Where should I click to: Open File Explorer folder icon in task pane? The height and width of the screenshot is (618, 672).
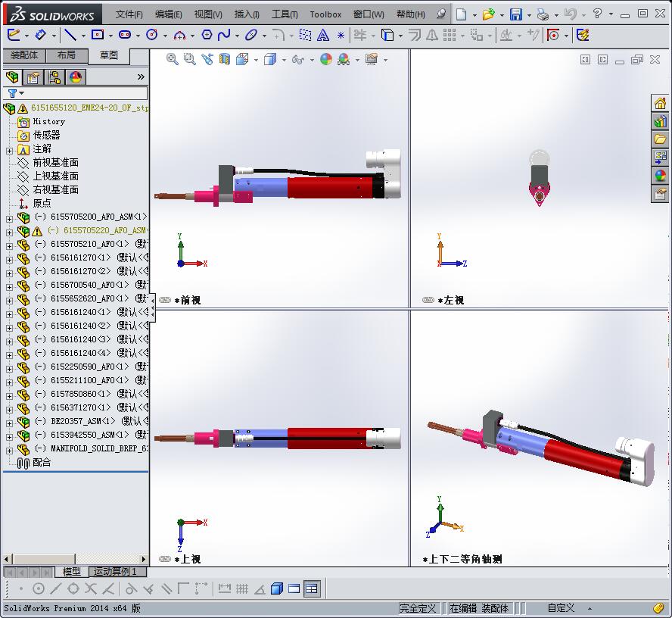click(660, 139)
